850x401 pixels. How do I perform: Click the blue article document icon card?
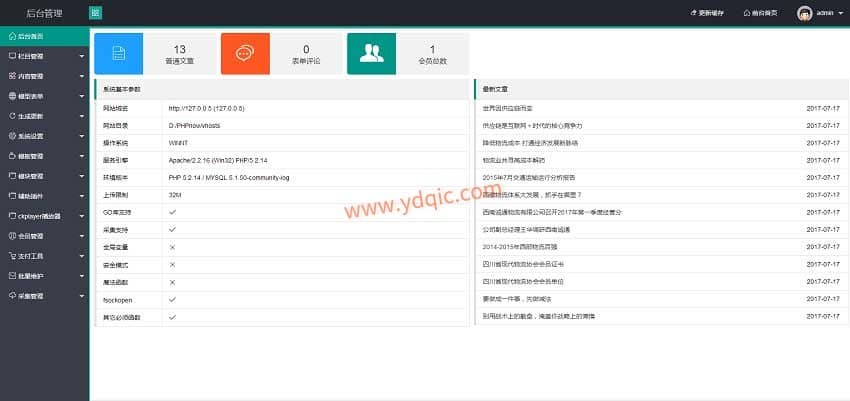point(119,54)
